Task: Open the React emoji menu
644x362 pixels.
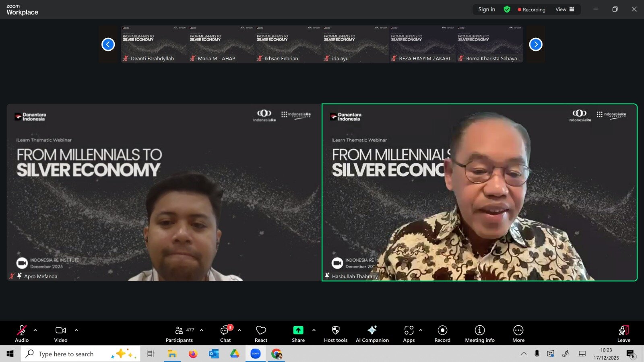Action: [261, 333]
